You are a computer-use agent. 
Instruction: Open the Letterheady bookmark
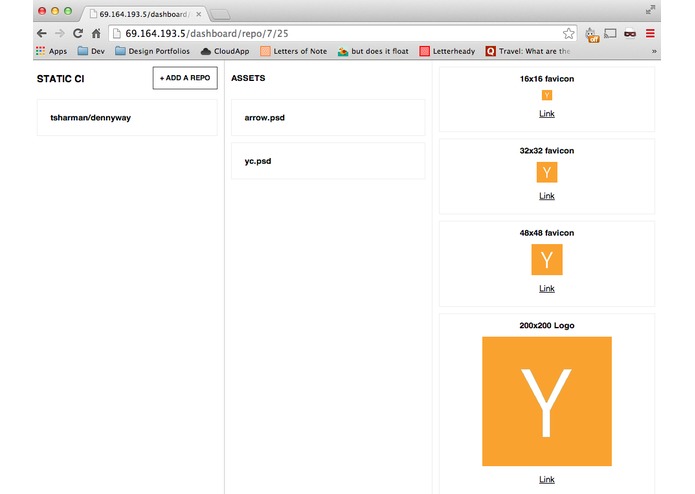(447, 51)
